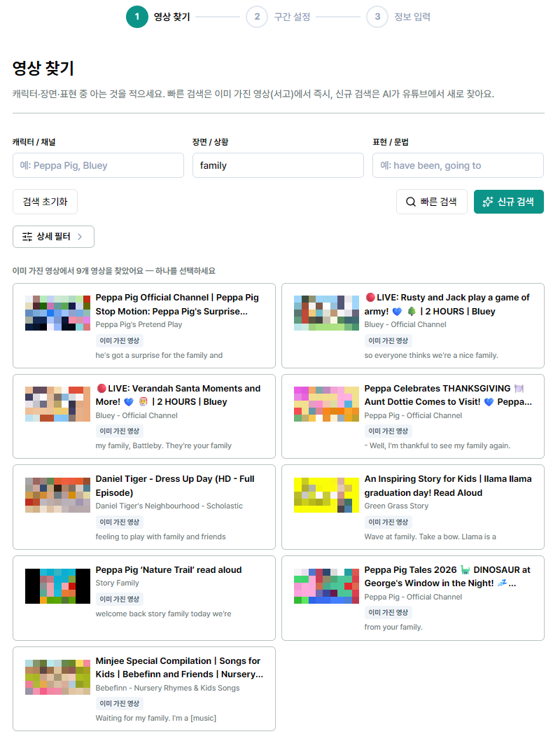The height and width of the screenshot is (748, 560).
Task: Start a 신규 검색 AI search
Action: [x=508, y=202]
